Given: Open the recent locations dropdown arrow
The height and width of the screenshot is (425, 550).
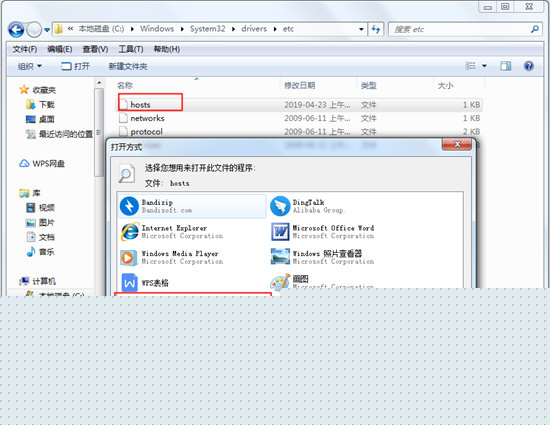Looking at the screenshot, I should coord(47,30).
